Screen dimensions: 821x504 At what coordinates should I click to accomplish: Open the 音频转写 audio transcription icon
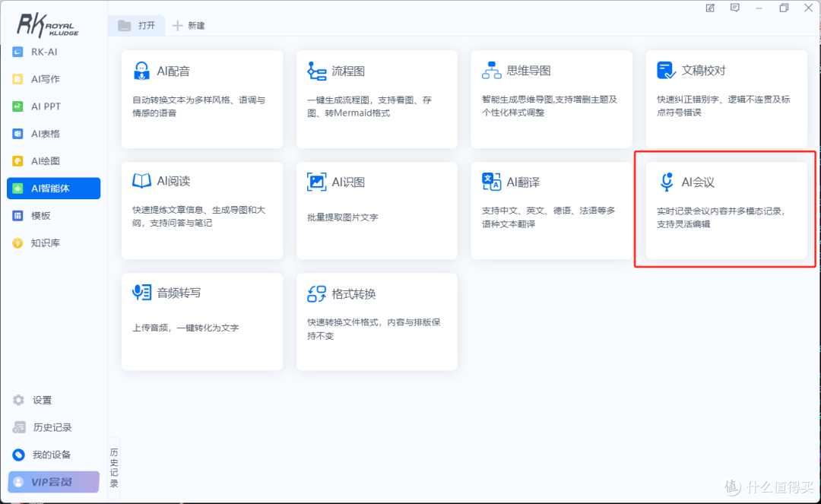click(x=141, y=292)
